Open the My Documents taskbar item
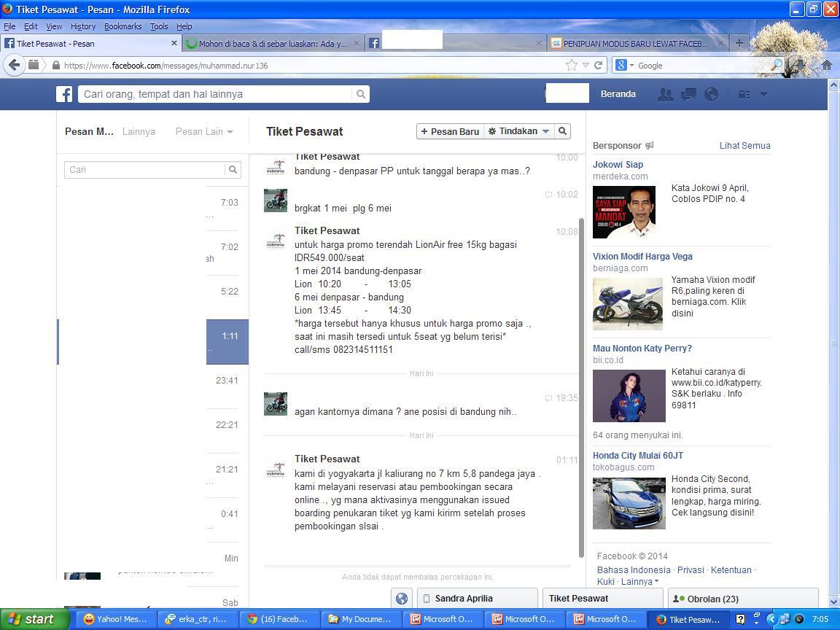Image resolution: width=840 pixels, height=630 pixels. (x=360, y=619)
